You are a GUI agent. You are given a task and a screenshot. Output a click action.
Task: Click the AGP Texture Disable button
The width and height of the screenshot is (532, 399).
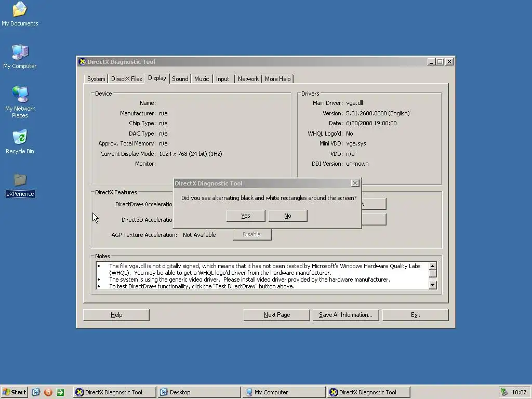(252, 234)
